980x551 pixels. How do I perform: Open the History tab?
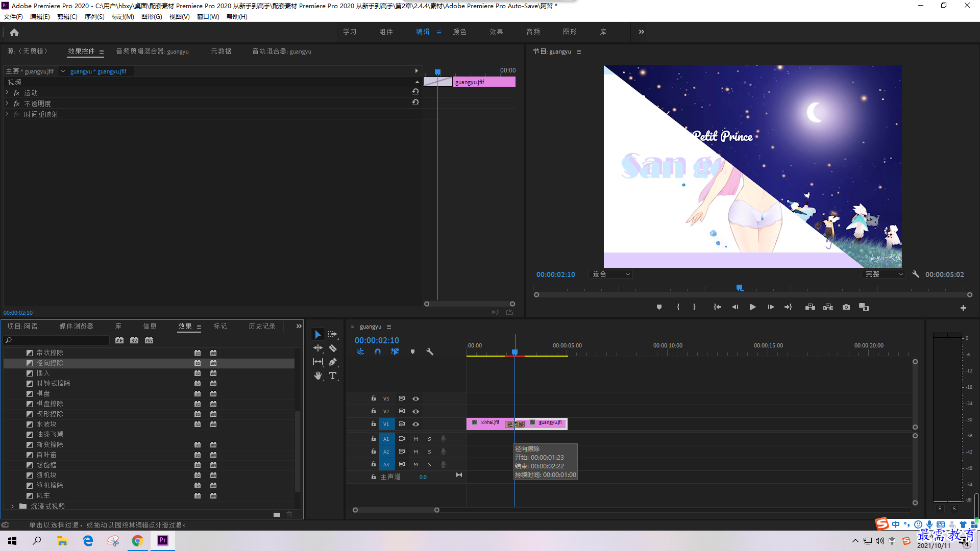[x=262, y=327]
